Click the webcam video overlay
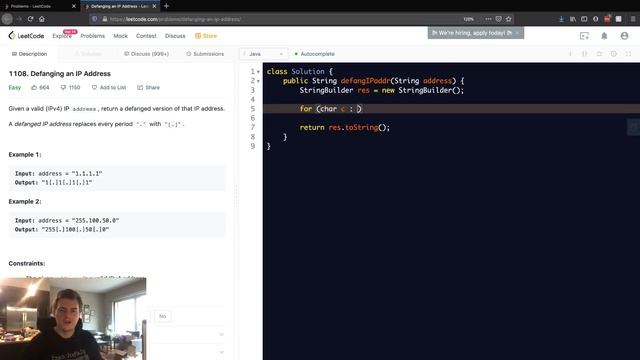The image size is (640, 360). click(x=73, y=318)
